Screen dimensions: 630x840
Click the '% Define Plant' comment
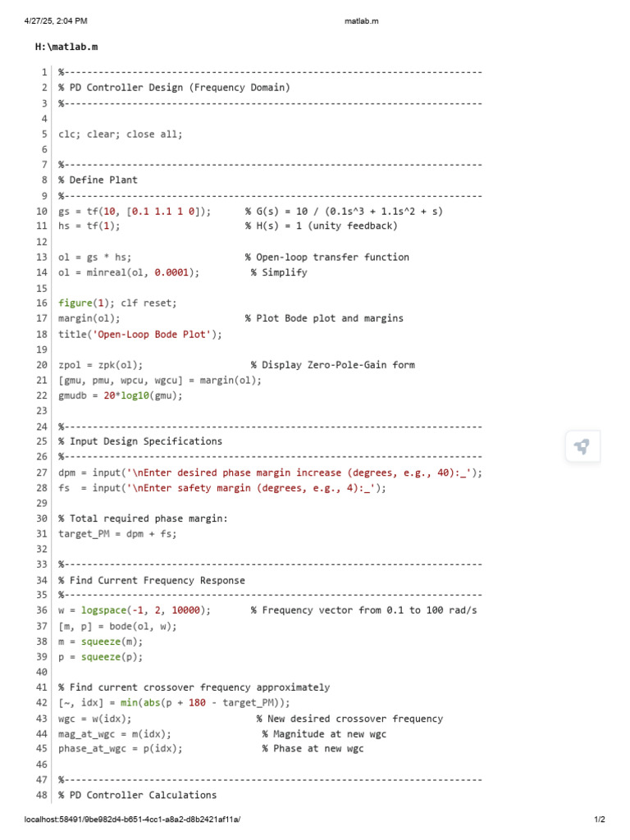(98, 180)
